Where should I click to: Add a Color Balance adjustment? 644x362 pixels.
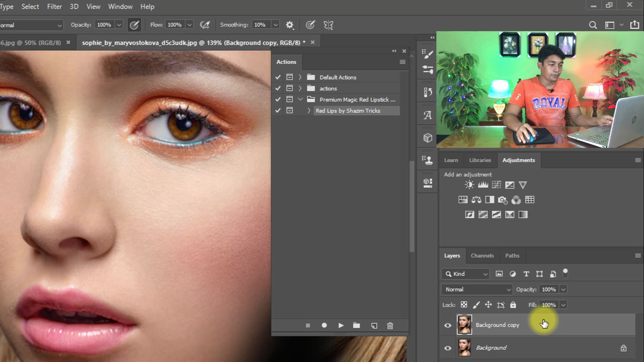(476, 200)
